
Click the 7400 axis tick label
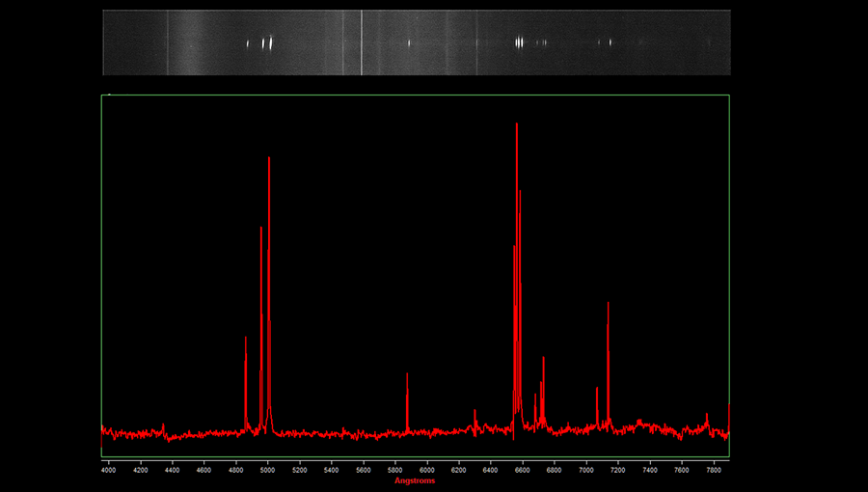(649, 469)
